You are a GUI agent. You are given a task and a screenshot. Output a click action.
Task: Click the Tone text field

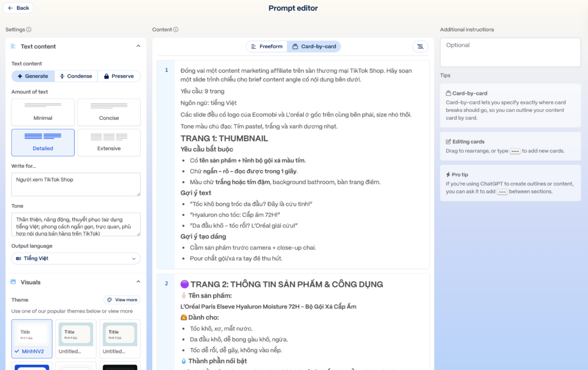(x=76, y=224)
